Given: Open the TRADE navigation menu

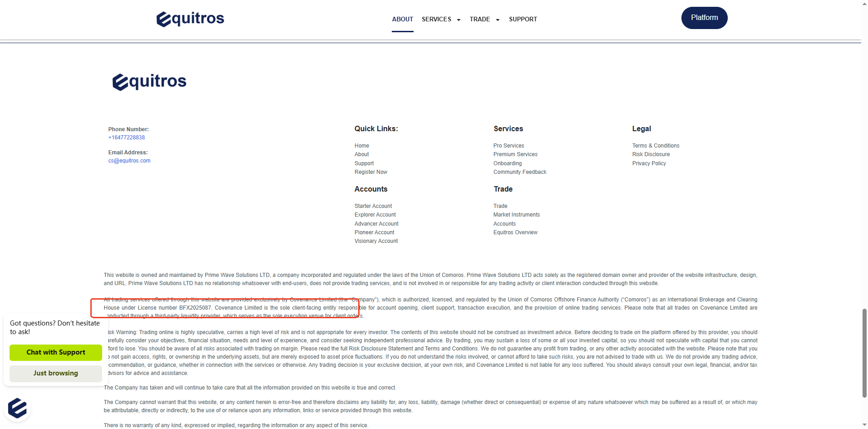Looking at the screenshot, I should [x=480, y=19].
